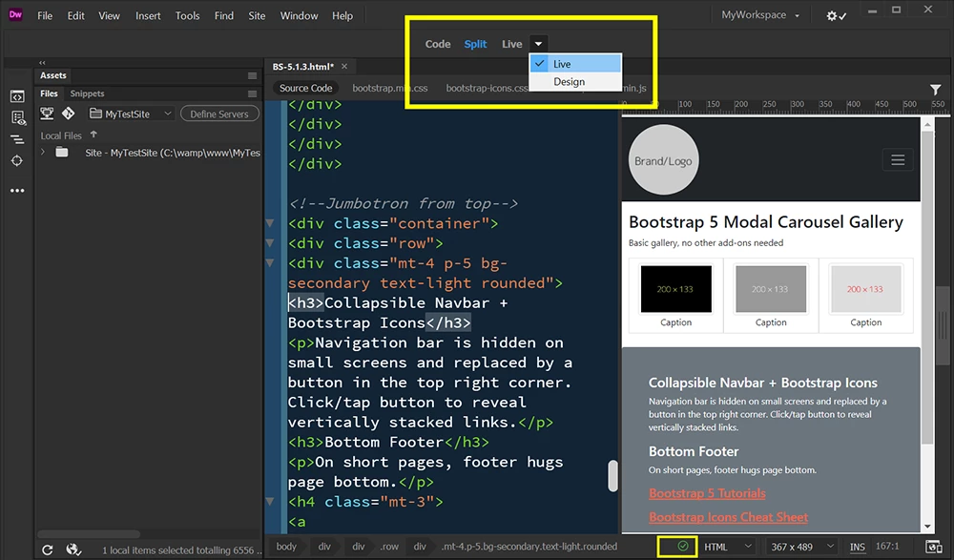Close the BS-5.1.3.html document tab
The image size is (954, 560).
[344, 67]
